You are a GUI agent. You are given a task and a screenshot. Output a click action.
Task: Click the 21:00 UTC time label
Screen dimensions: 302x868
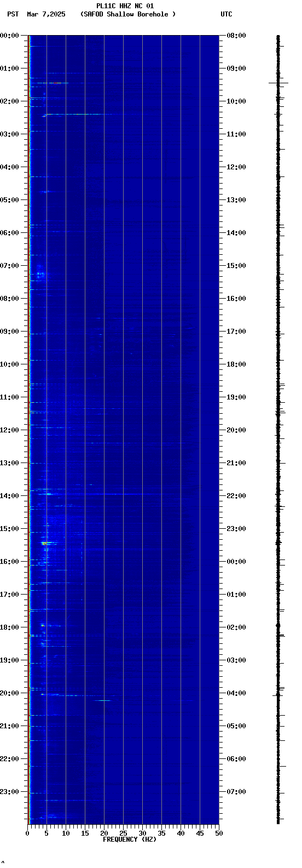pos(236,463)
